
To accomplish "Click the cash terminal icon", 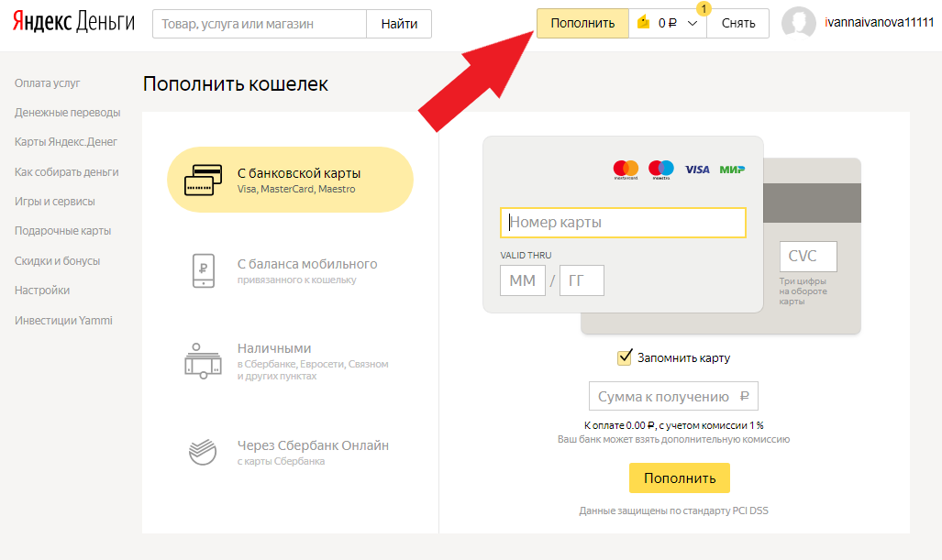I will point(203,360).
